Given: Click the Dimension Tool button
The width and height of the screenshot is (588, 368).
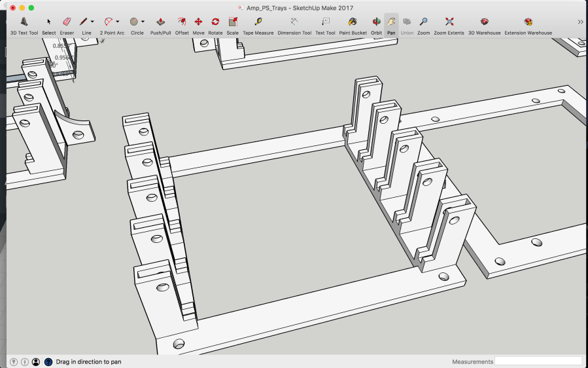Looking at the screenshot, I should [x=294, y=22].
